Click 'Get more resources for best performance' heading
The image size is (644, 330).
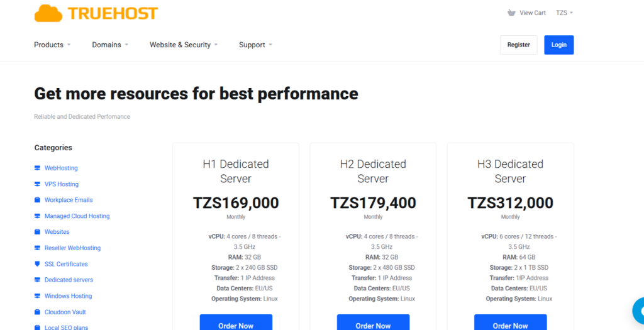click(x=196, y=94)
